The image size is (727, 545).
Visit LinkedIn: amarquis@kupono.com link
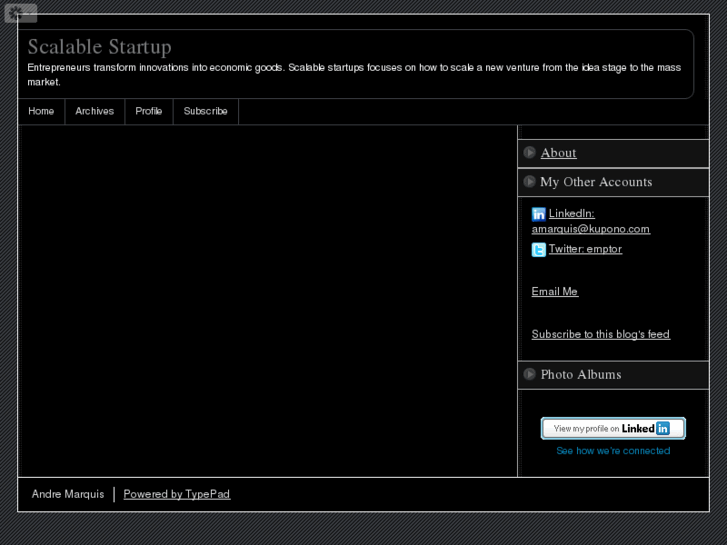click(591, 221)
